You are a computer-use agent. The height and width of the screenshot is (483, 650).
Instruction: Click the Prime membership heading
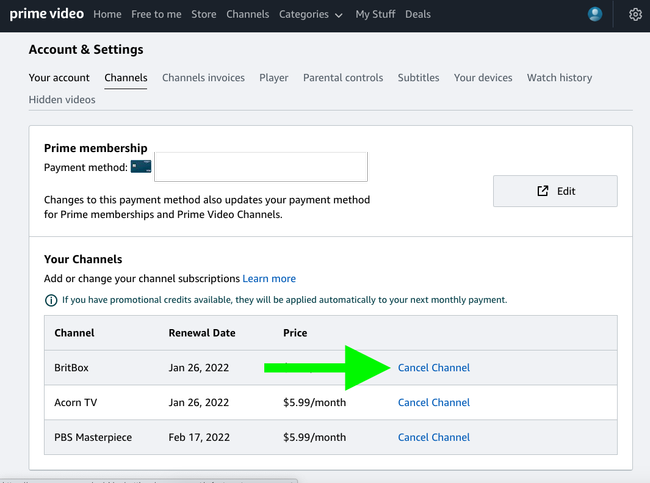[96, 148]
